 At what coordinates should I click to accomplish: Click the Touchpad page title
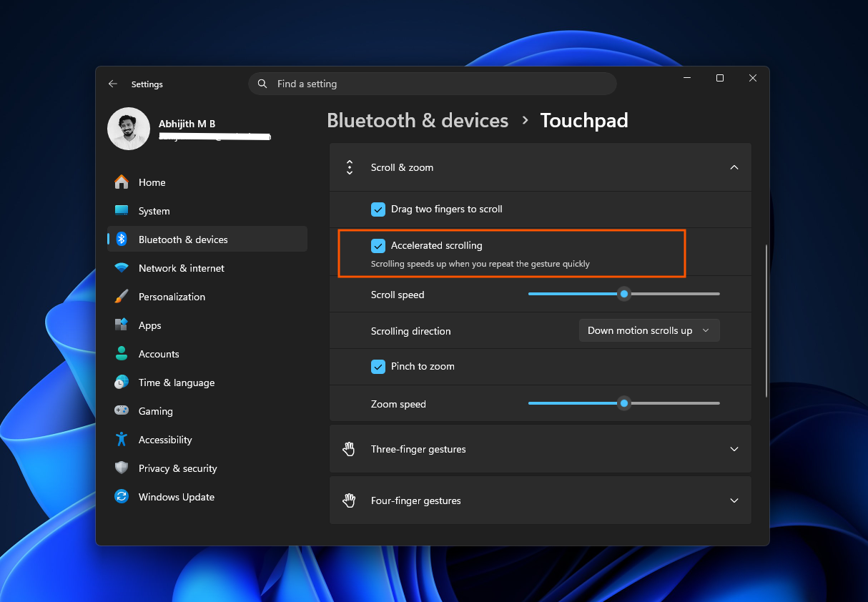click(x=584, y=120)
